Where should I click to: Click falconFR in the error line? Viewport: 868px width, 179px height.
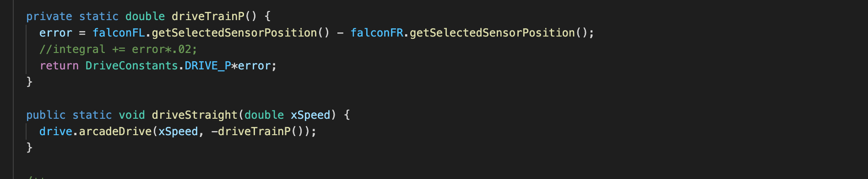click(x=377, y=33)
